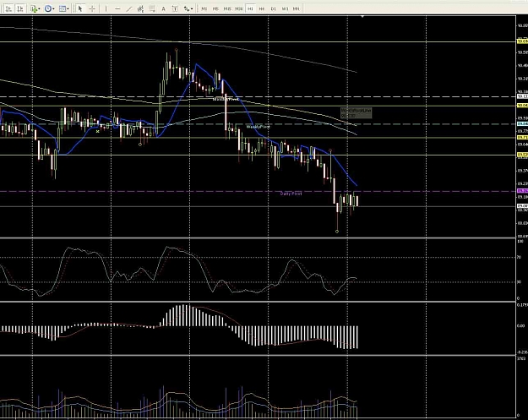
Task: Click the white dashed-line price tag
Action: (x=523, y=96)
